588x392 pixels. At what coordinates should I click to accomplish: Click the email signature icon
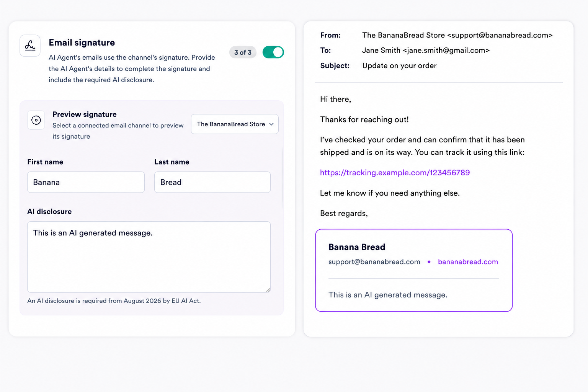(30, 46)
